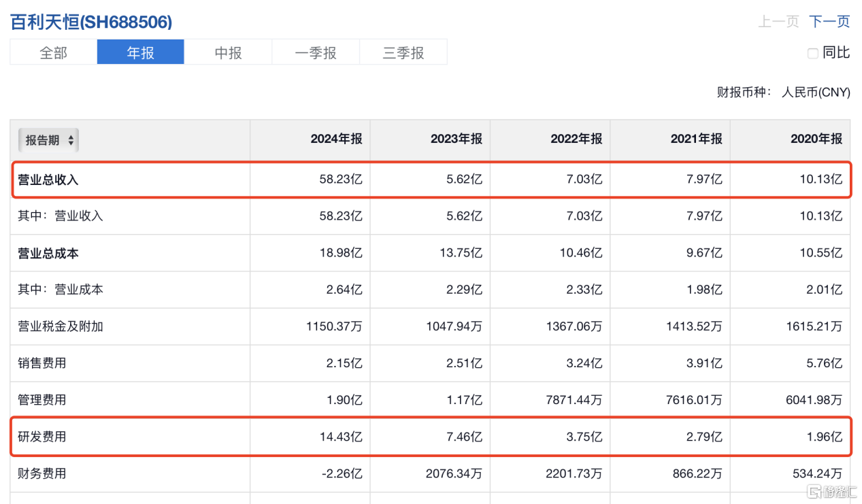Select the 营业总收入 row label
Viewport: 862px width, 504px height.
[x=48, y=180]
